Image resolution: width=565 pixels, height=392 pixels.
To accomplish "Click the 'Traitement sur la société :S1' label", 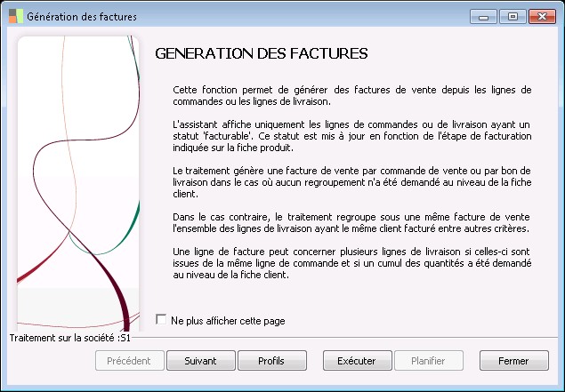I will click(x=69, y=338).
